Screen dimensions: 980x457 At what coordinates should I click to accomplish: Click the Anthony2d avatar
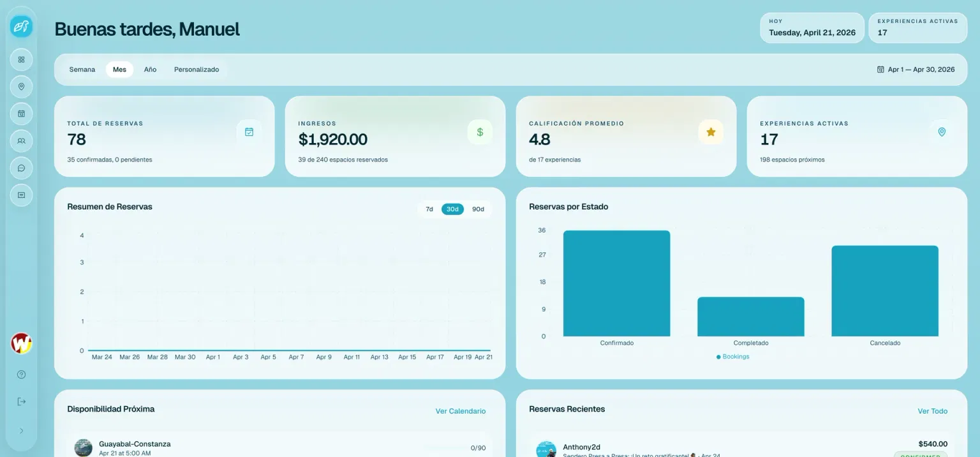pyautogui.click(x=546, y=449)
